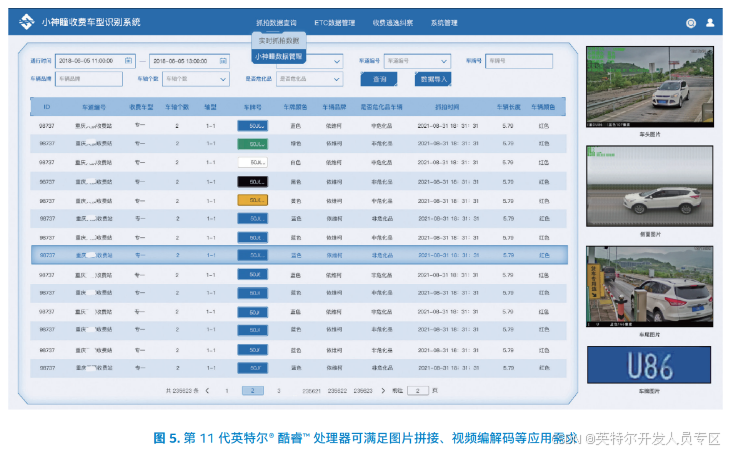
Task: Click the 车道编号 column header
Action: point(94,107)
